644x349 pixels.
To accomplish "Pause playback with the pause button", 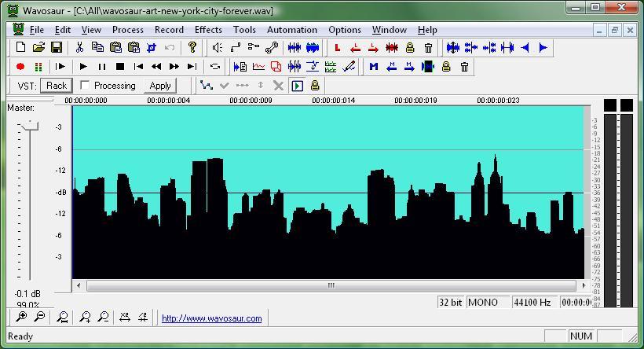I will pyautogui.click(x=102, y=67).
